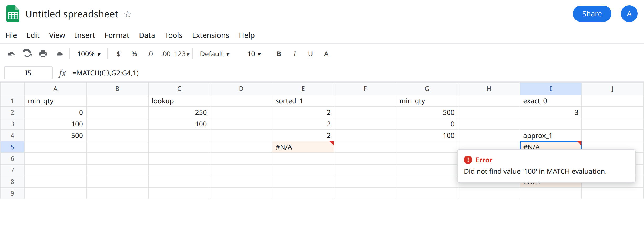Open the Data menu
The width and height of the screenshot is (644, 226).
click(147, 35)
